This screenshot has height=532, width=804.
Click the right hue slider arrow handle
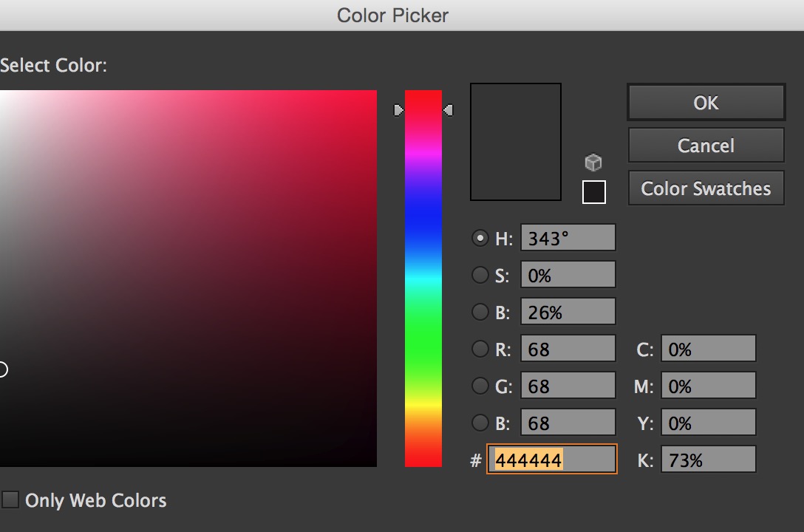click(x=448, y=110)
